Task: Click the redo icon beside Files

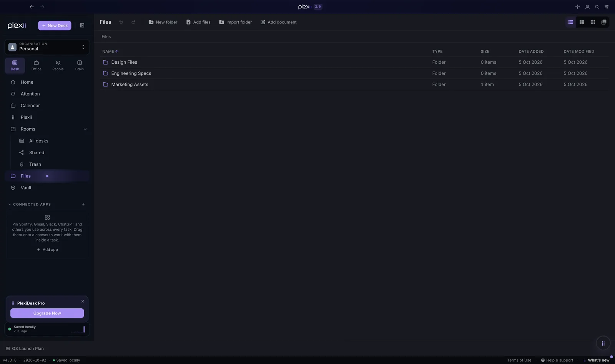Action: tap(133, 22)
